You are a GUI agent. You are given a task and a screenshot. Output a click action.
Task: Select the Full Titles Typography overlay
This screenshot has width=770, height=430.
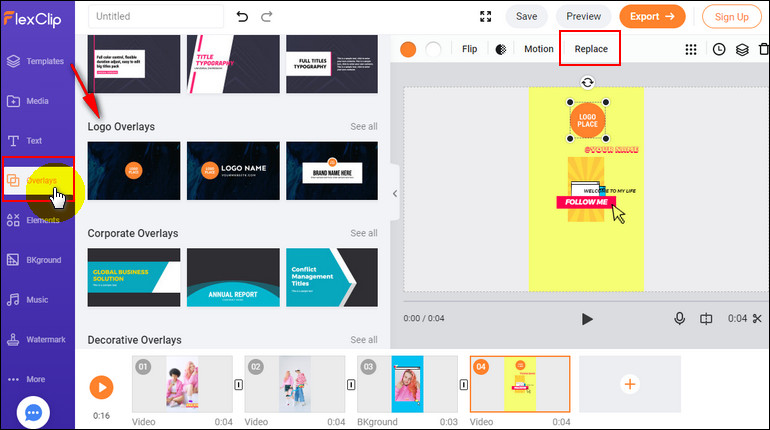point(332,64)
